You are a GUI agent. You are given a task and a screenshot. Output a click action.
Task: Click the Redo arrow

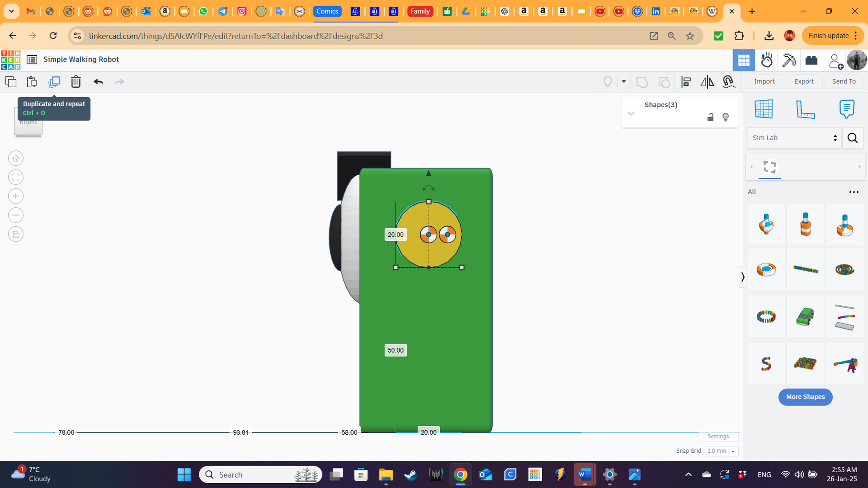(x=119, y=81)
